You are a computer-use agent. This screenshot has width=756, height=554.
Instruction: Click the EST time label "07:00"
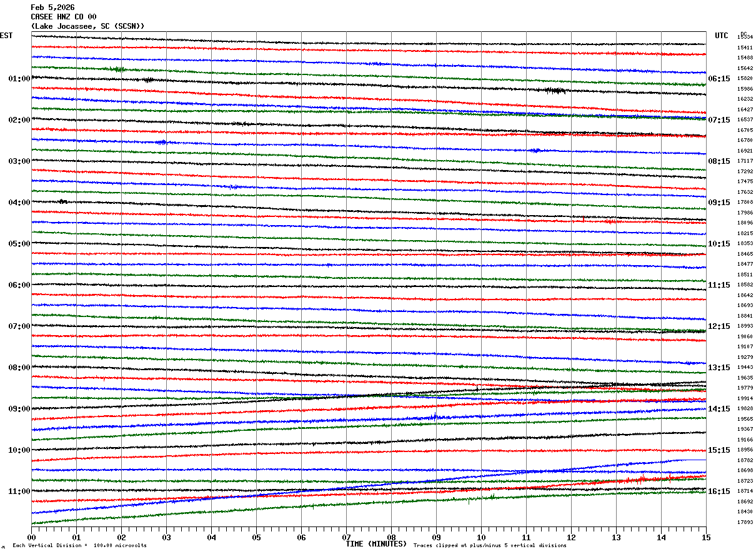19,326
